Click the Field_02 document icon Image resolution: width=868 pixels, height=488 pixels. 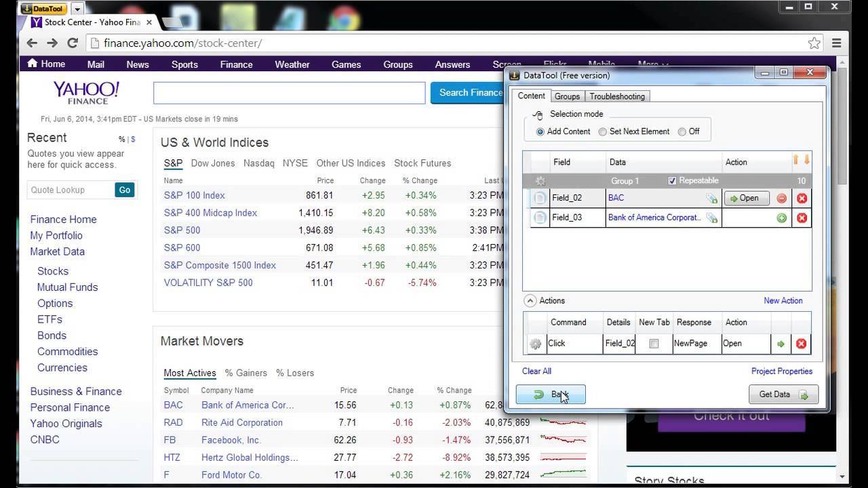tap(540, 198)
